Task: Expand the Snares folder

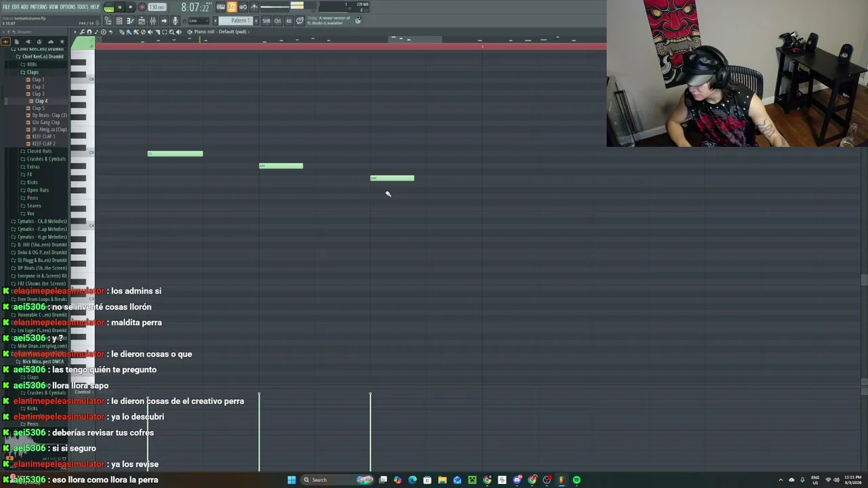Action: tap(34, 205)
